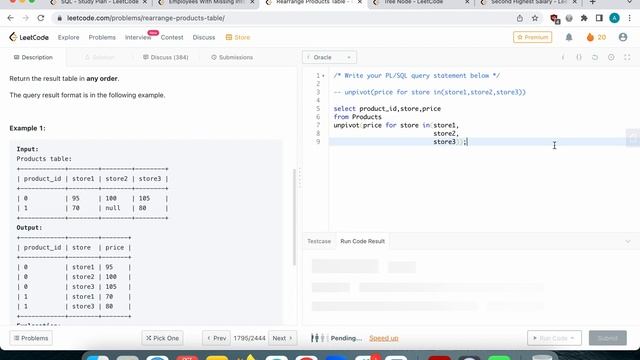Open Explore in the navigation bar
Image resolution: width=640 pixels, height=360 pixels.
(69, 37)
